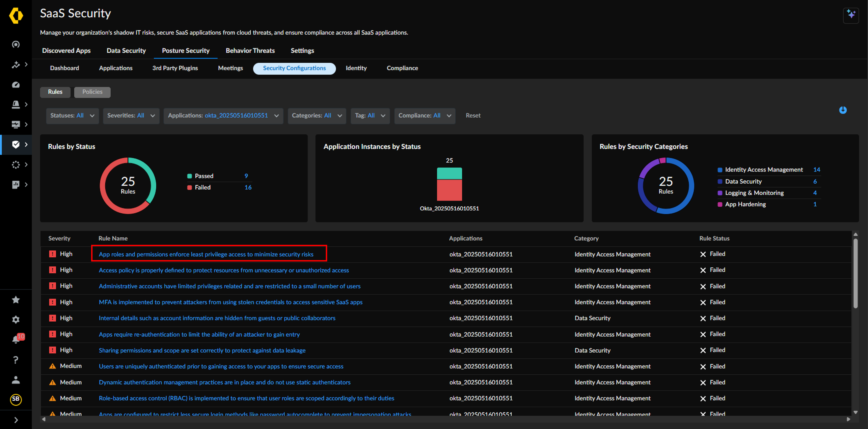868x429 pixels.
Task: Click the vertical scrollbar of rules table
Action: click(x=855, y=274)
